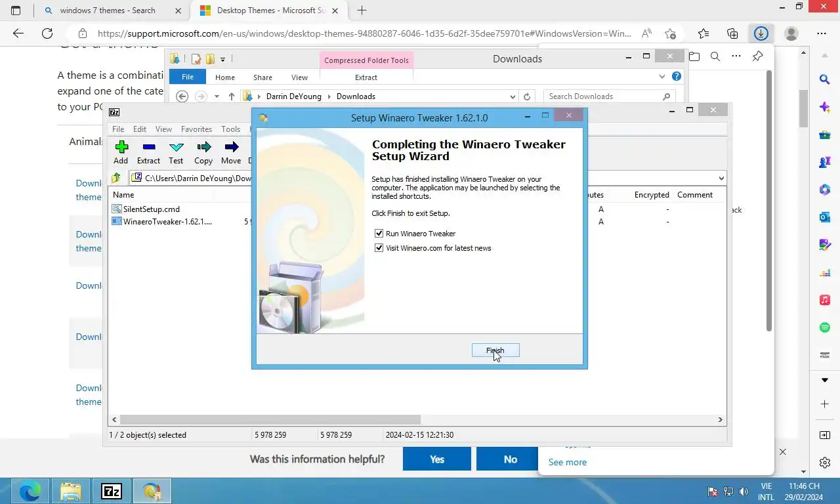The height and width of the screenshot is (504, 840).
Task: Open Edge Settings and more menu
Action: coord(822,33)
